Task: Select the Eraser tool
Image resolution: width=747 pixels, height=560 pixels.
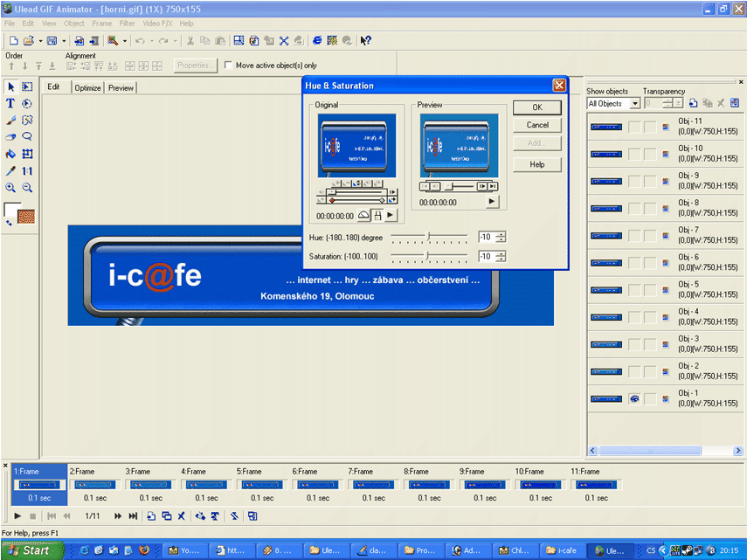Action: click(x=11, y=136)
